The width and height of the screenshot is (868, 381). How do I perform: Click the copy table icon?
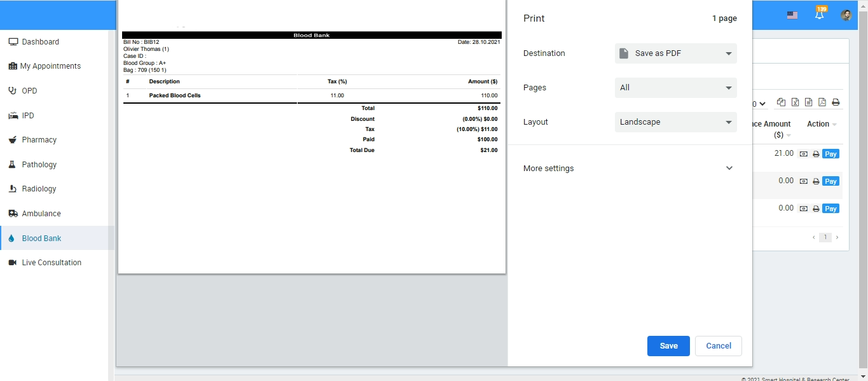coord(781,102)
